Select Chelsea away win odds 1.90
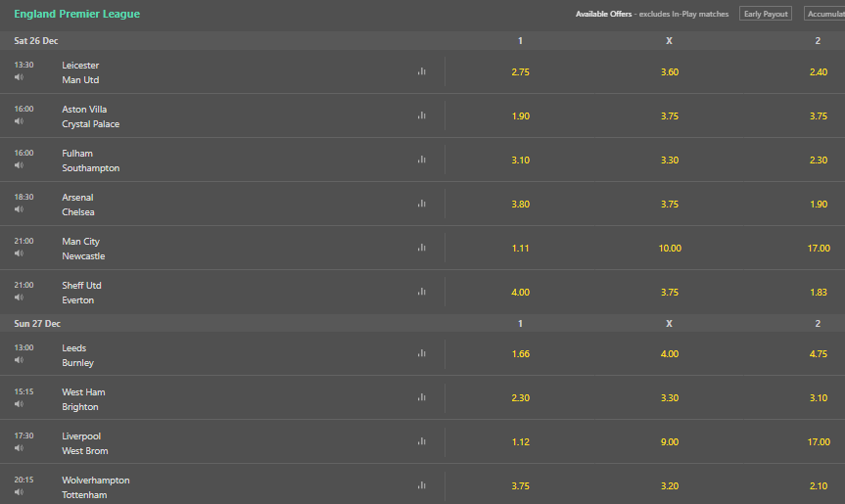This screenshot has height=504, width=845. (x=818, y=205)
